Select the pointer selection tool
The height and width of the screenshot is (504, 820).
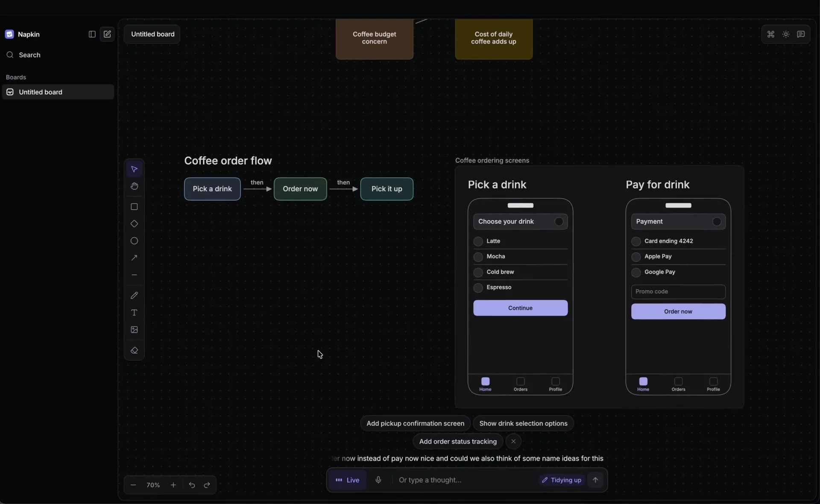[134, 169]
